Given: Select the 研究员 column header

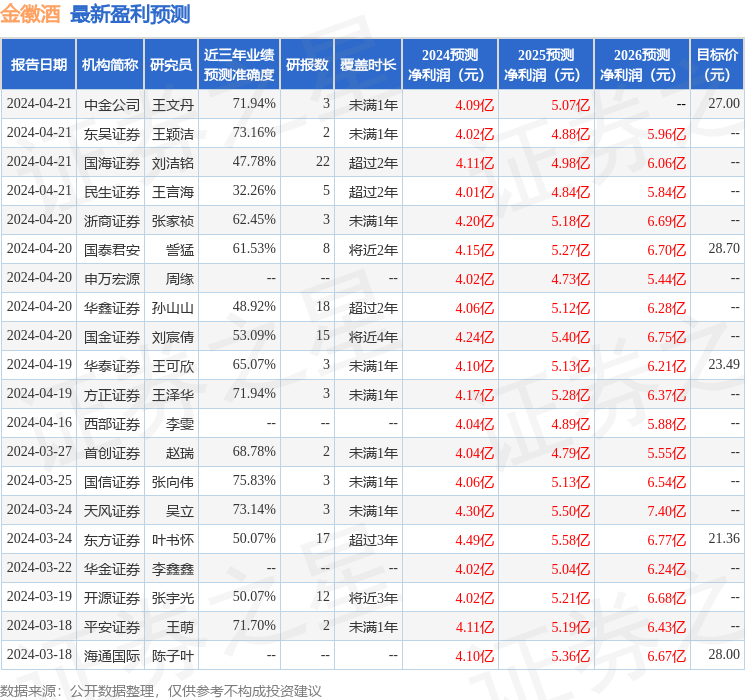Looking at the screenshot, I should pyautogui.click(x=171, y=65).
